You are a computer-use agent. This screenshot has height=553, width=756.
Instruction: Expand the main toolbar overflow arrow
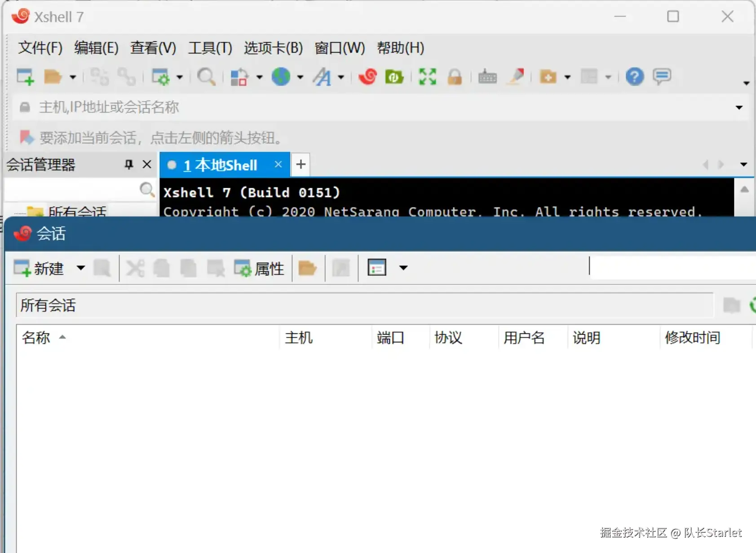(x=746, y=83)
